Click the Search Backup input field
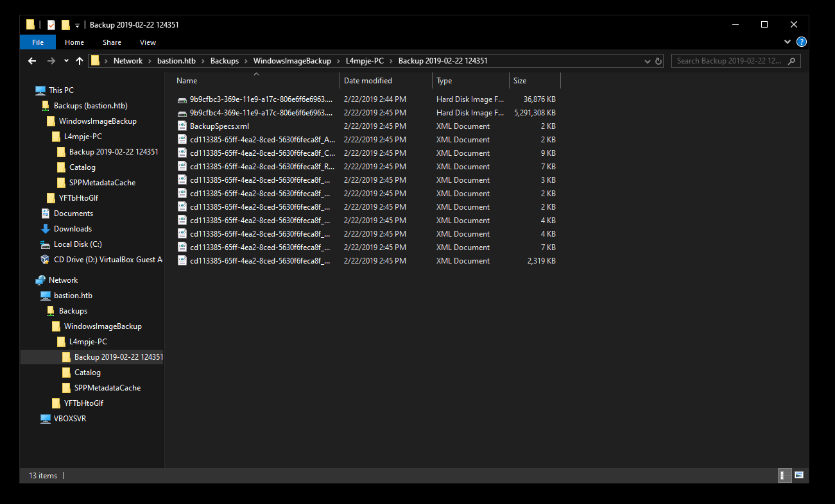 click(728, 61)
